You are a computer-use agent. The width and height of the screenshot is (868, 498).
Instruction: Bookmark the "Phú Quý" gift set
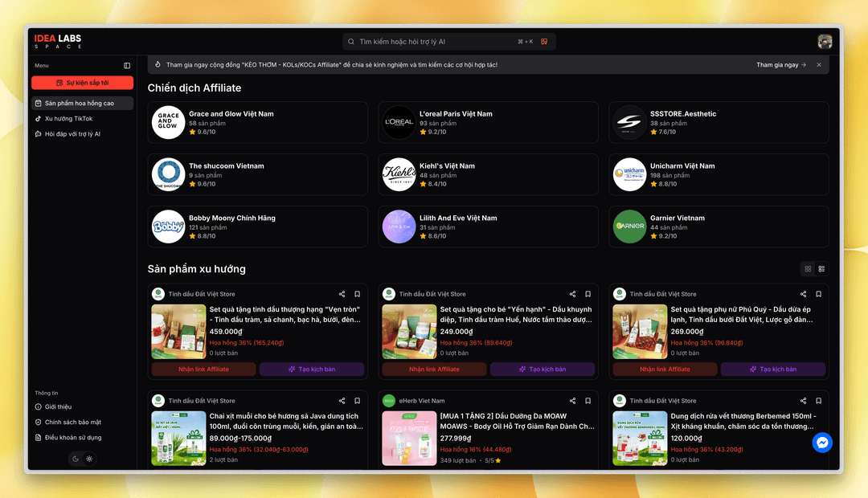click(818, 294)
